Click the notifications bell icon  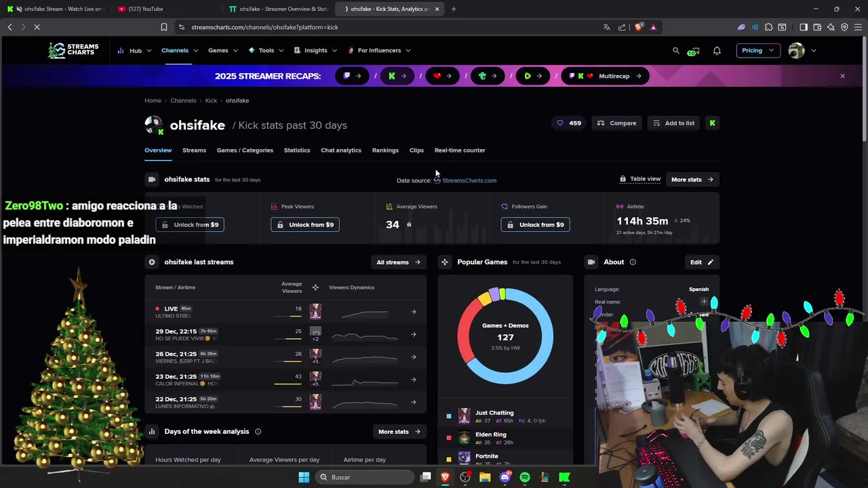[x=717, y=51]
